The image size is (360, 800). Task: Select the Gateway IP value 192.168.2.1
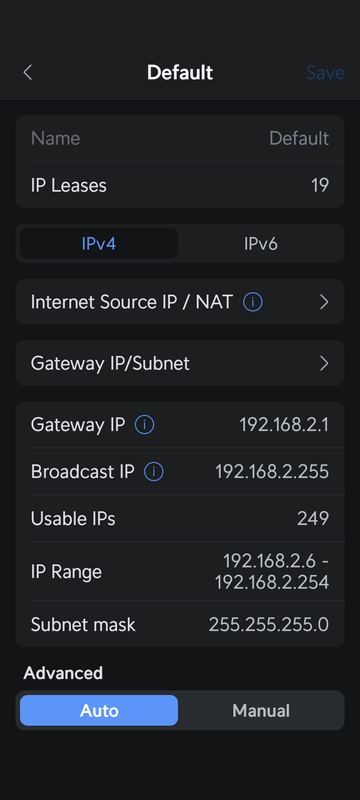[x=284, y=424]
